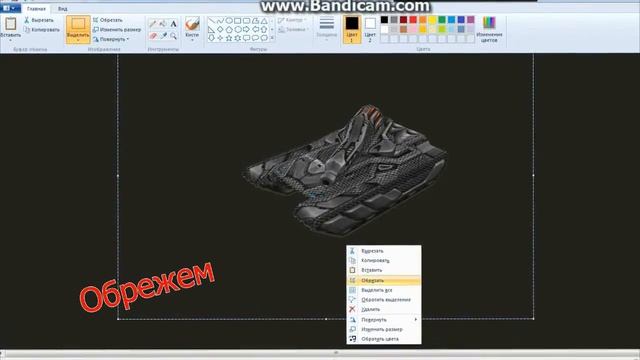Screen dimensions: 640x360
Task: Click the Выделить selection tool icon
Action: [78, 24]
